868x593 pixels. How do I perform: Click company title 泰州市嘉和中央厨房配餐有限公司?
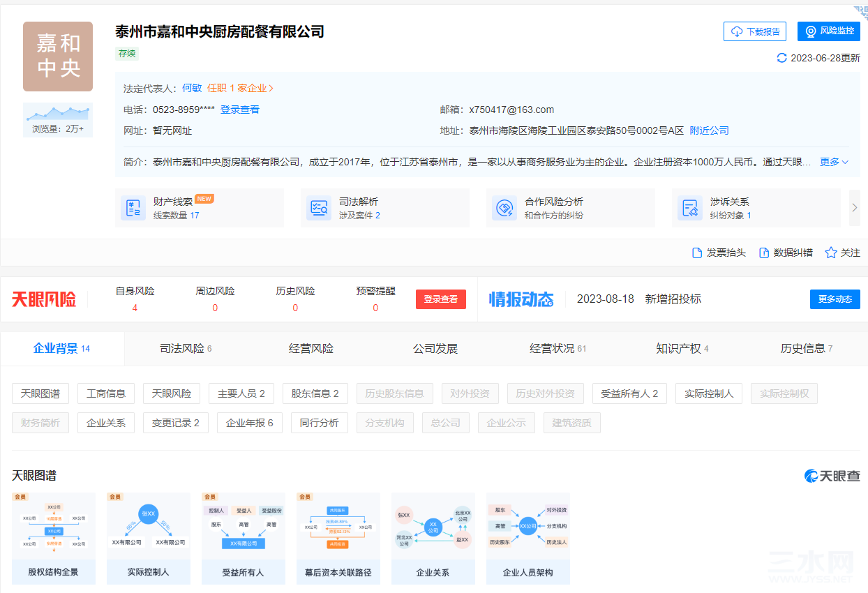point(220,31)
